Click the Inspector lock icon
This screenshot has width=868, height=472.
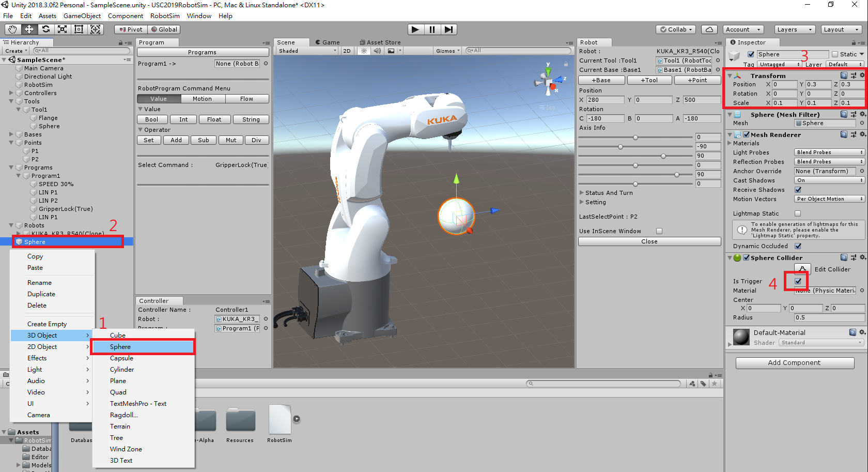pyautogui.click(x=854, y=43)
